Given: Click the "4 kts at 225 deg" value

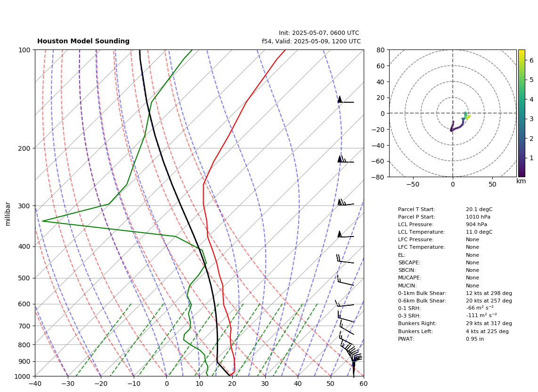Looking at the screenshot, I should (487, 331).
